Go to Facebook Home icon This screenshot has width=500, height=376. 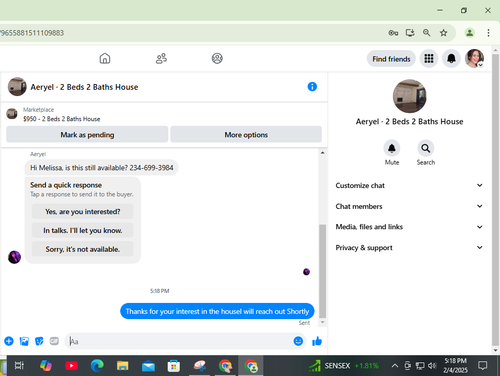[x=105, y=58]
